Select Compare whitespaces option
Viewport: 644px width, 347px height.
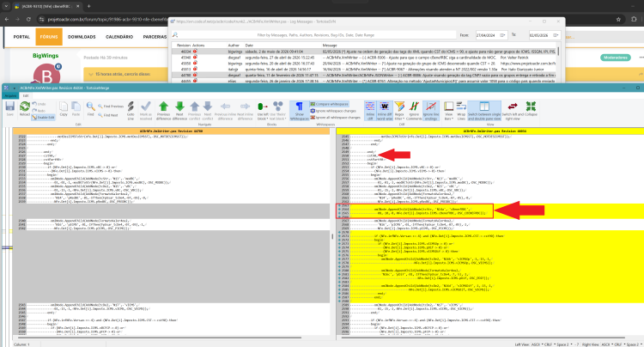(330, 104)
